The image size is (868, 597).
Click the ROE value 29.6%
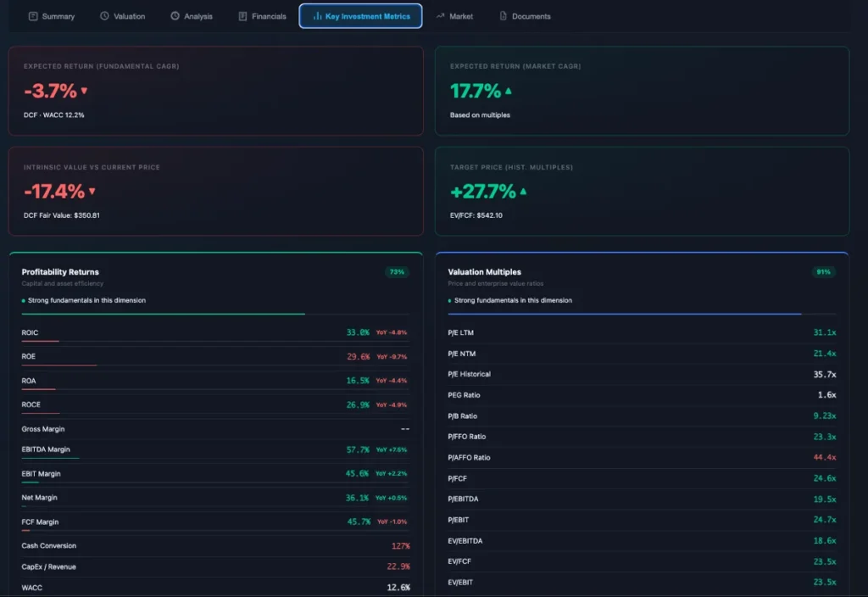(359, 357)
